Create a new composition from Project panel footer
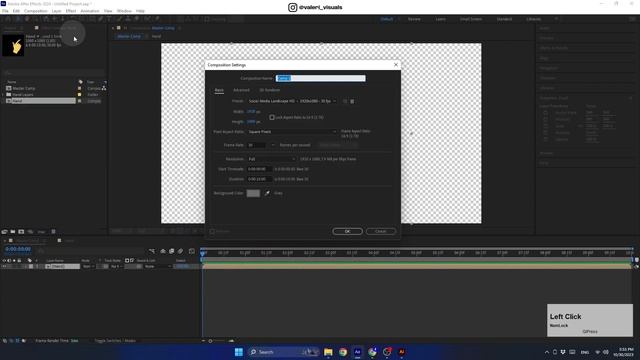The image size is (640, 360). (x=21, y=231)
